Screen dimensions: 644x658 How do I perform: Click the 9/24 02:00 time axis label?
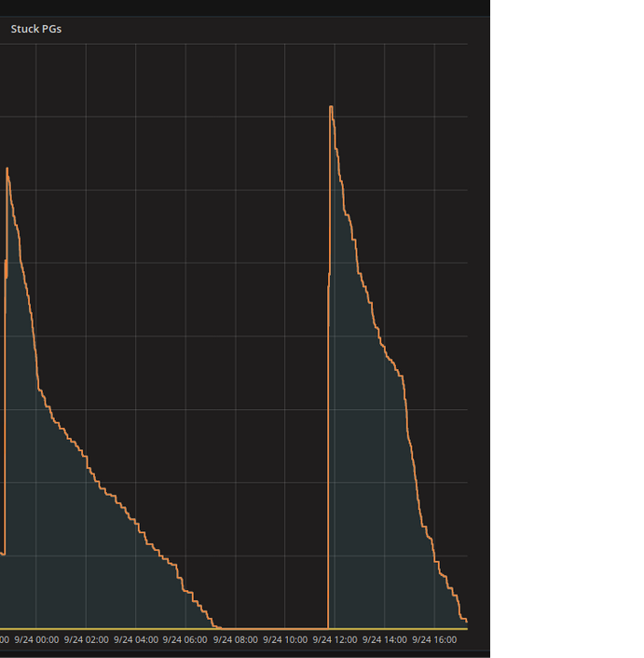coord(86,640)
